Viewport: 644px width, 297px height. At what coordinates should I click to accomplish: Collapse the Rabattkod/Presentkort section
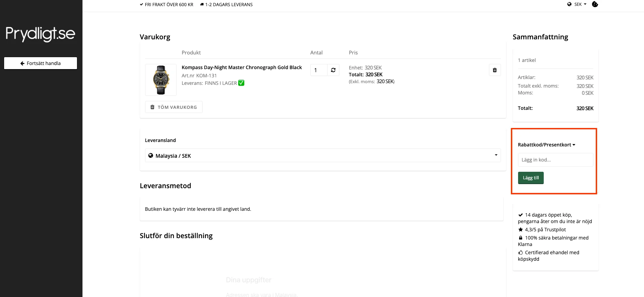(546, 145)
